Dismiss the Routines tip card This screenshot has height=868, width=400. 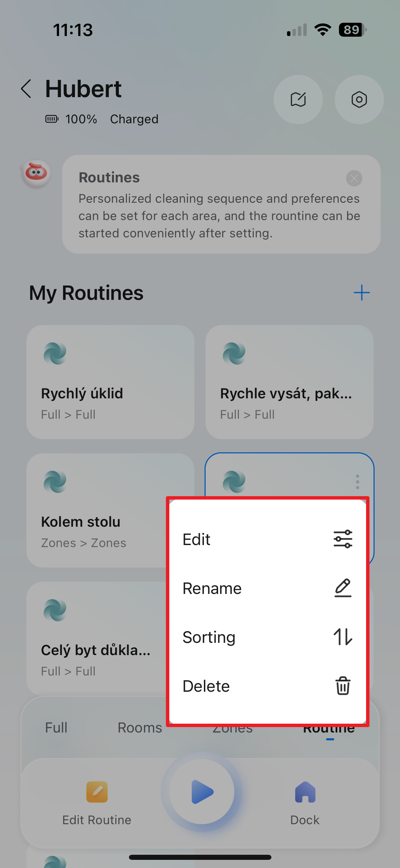(x=354, y=178)
